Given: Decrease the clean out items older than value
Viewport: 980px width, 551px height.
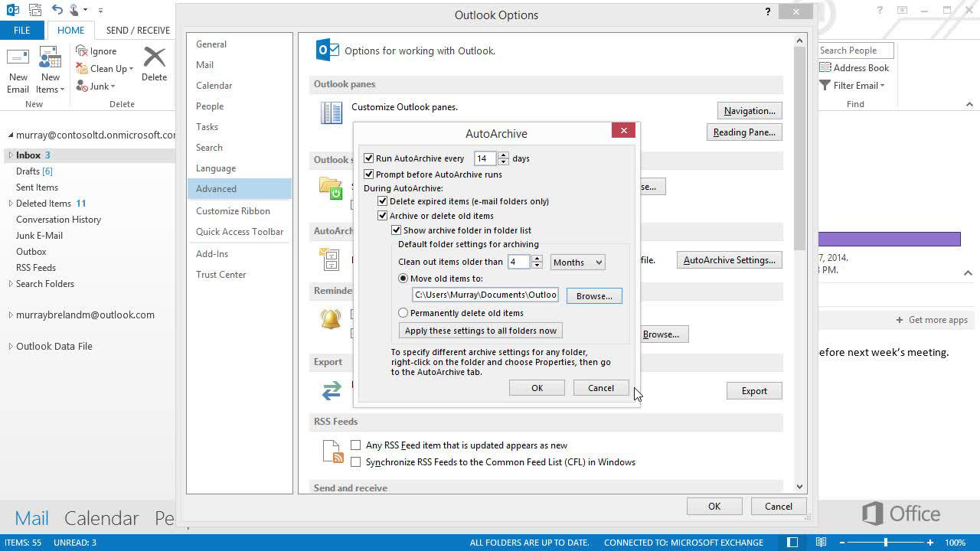Looking at the screenshot, I should pyautogui.click(x=537, y=266).
